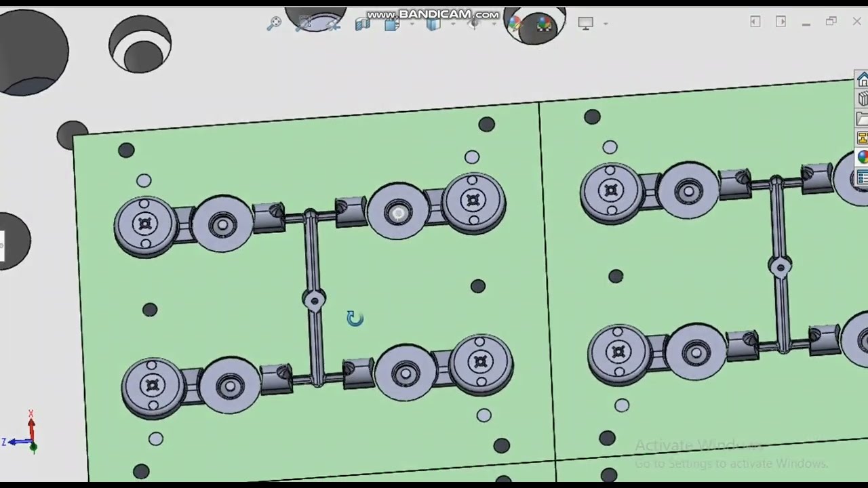Screen dimensions: 868x488
Task: Click the Zoom to Fit magnifier icon
Action: click(x=274, y=24)
